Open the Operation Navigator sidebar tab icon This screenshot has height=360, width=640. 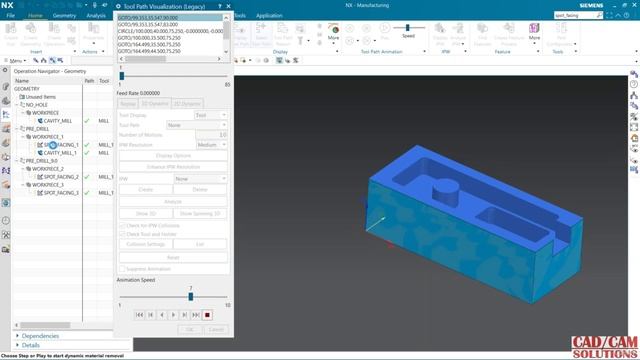point(6,115)
